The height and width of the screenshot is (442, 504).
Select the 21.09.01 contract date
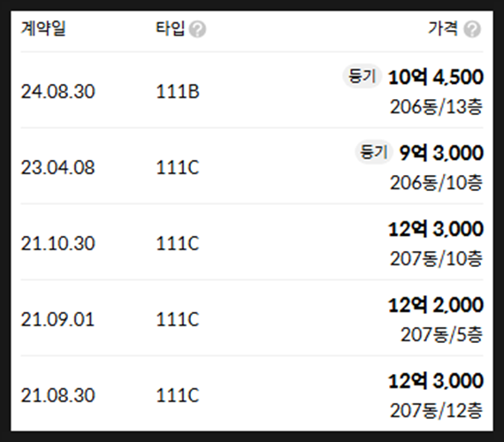coord(57,319)
